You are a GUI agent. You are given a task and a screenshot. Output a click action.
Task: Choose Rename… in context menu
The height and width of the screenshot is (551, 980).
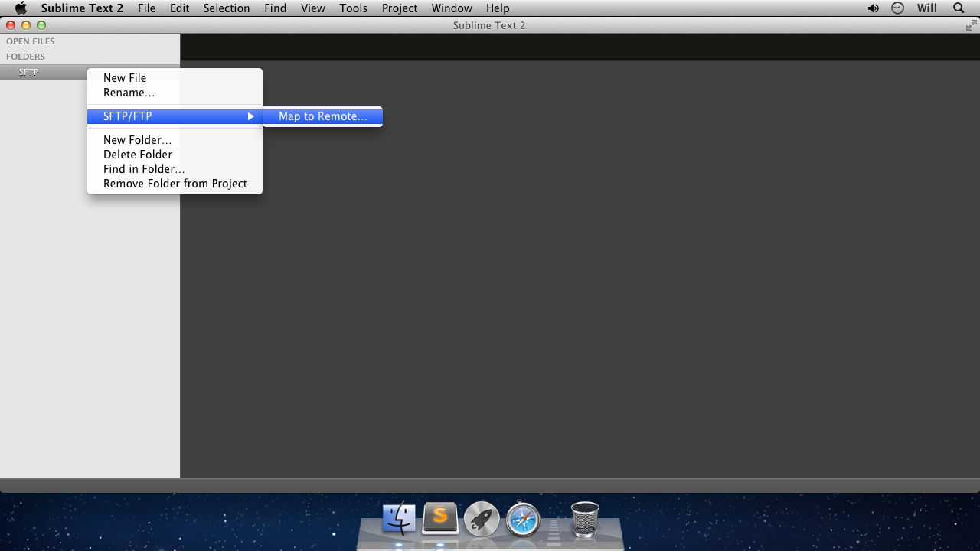pos(175,93)
